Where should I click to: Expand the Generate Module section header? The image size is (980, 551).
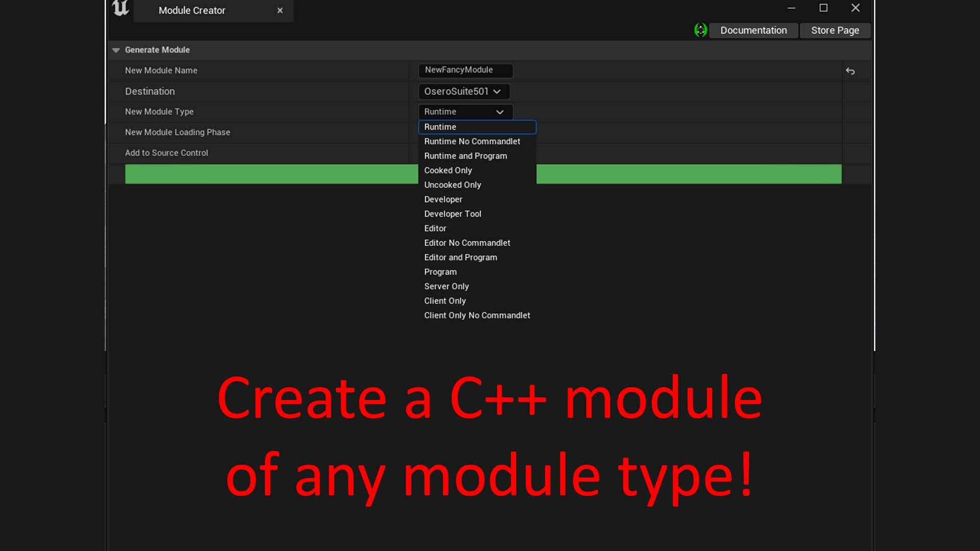coord(157,50)
